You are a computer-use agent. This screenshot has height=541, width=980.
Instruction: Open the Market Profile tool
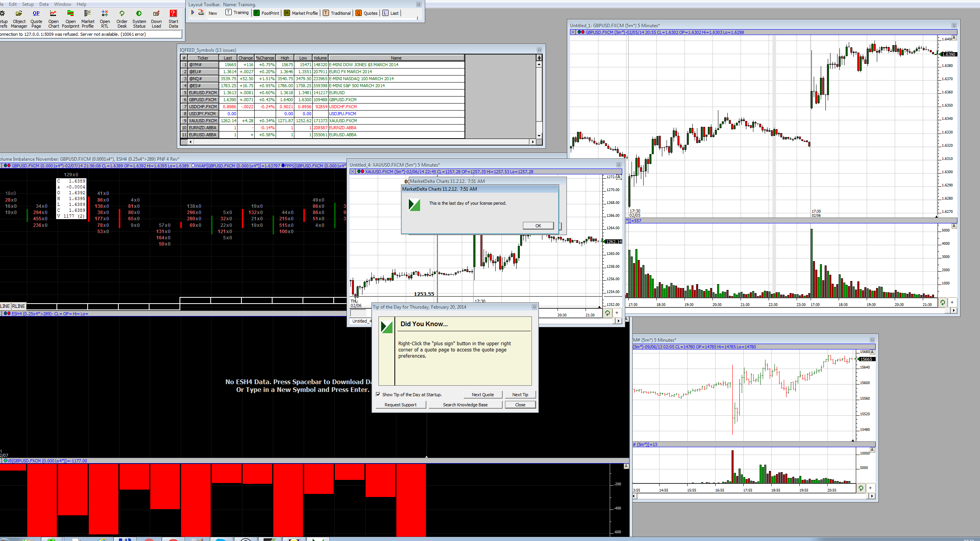tap(88, 18)
